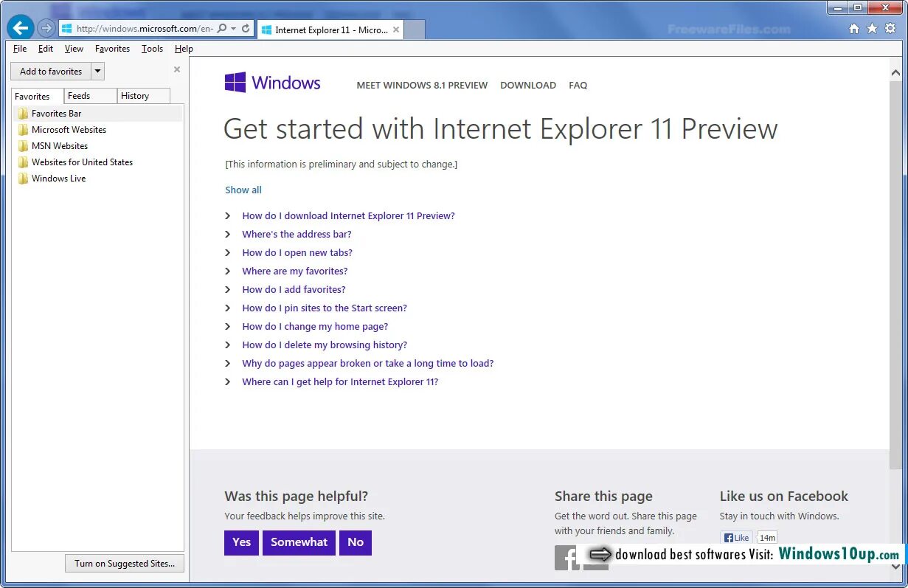The image size is (908, 588).
Task: Expand 'How do I change my home page?'
Action: point(315,327)
